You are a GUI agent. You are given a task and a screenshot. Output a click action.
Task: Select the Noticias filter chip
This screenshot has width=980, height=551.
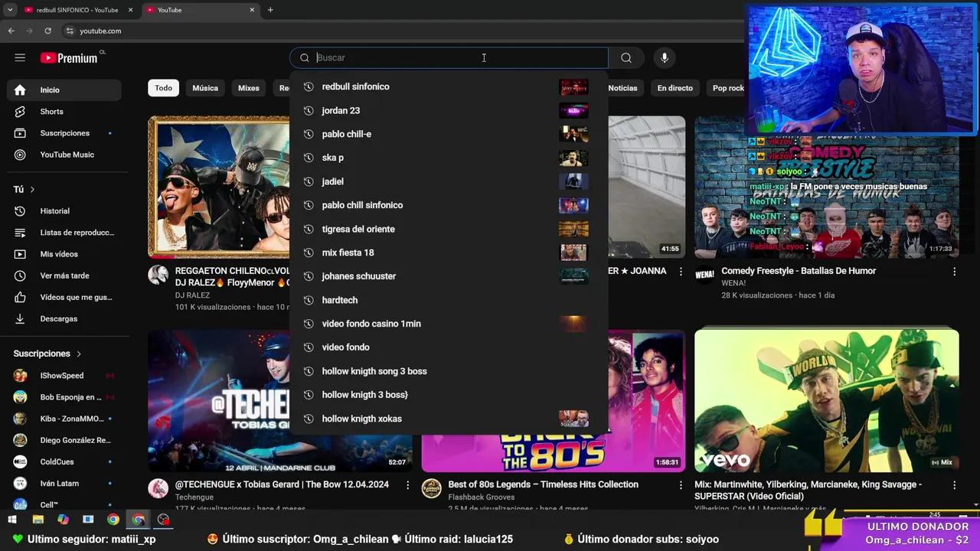coord(622,88)
